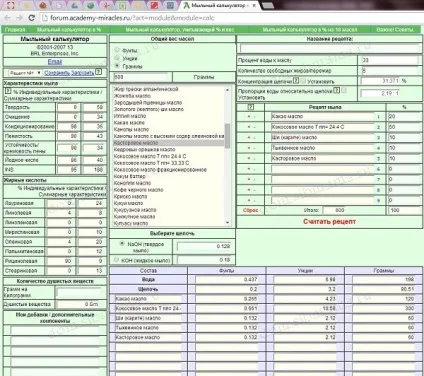Click the browser forward arrow
Viewport: 424px width, 376px height.
coord(19,18)
